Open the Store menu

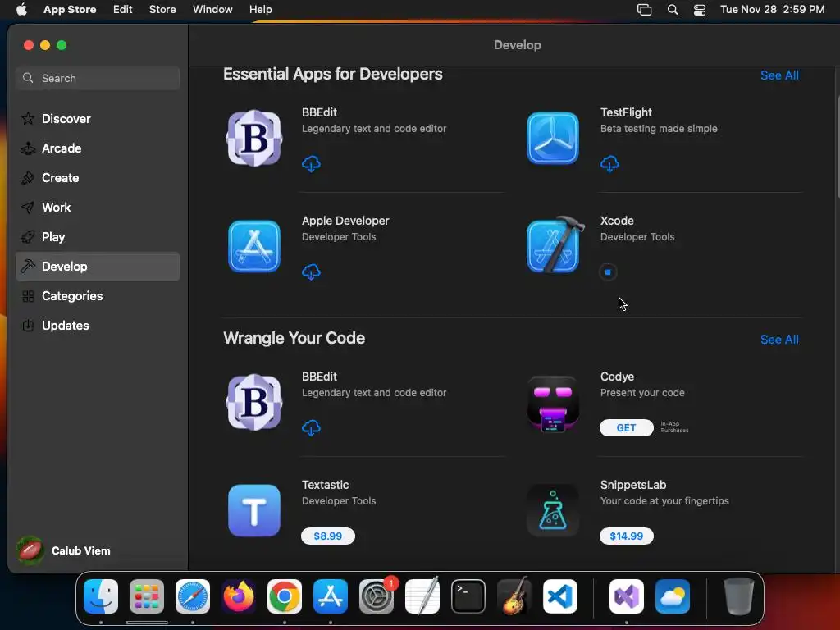pyautogui.click(x=162, y=10)
